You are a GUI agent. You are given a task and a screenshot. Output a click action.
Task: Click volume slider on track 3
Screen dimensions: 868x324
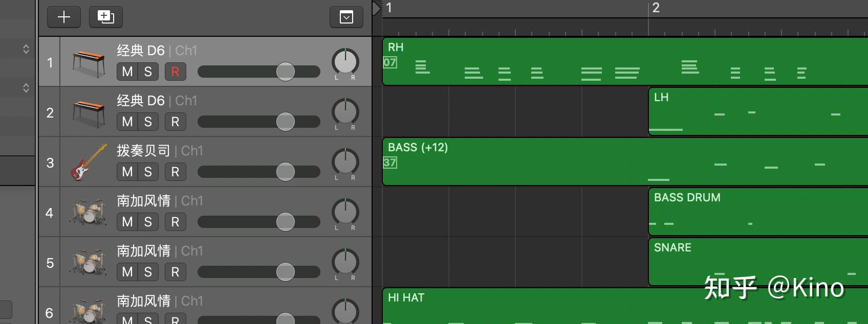tap(259, 172)
